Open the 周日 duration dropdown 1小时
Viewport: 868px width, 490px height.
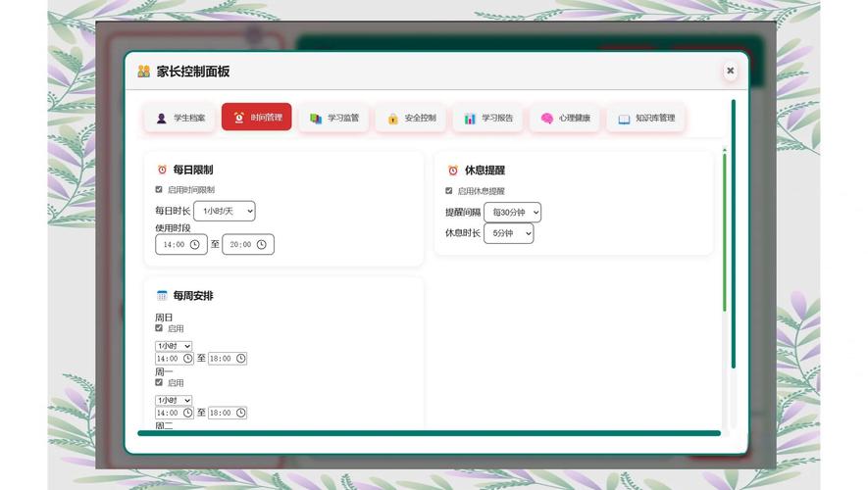pos(174,346)
